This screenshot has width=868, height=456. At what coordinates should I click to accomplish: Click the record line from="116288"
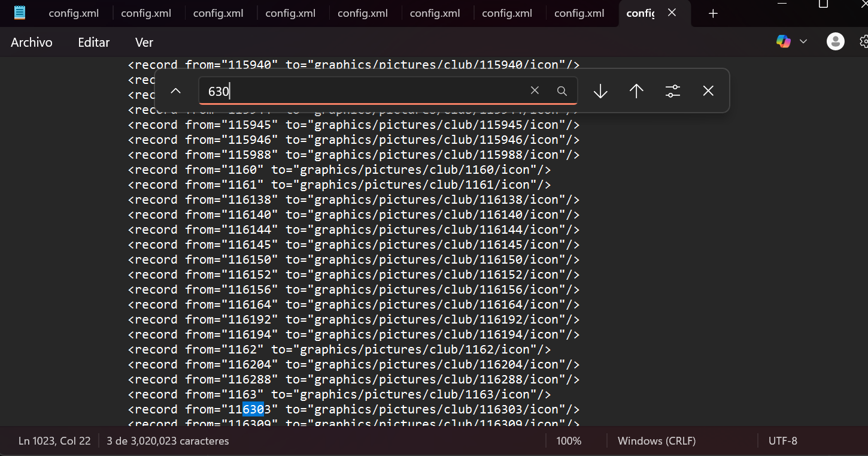coord(354,379)
